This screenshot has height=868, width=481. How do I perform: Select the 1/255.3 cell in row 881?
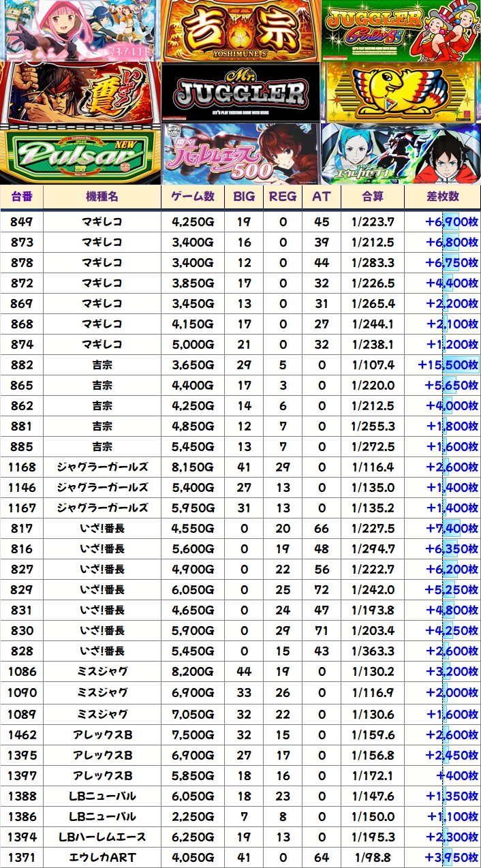[x=373, y=426]
